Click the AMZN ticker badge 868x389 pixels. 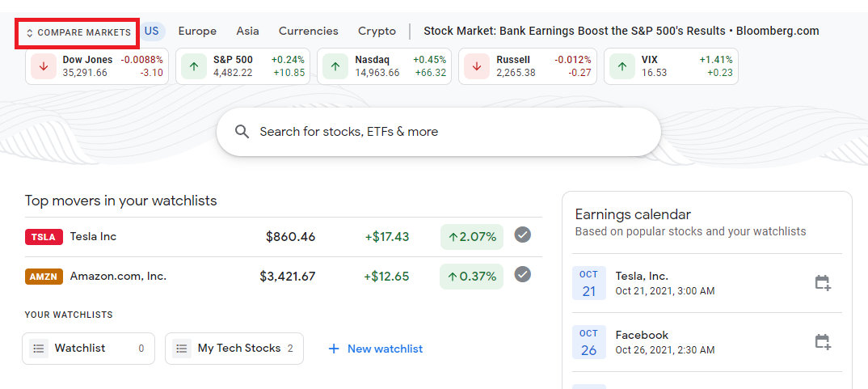click(x=44, y=276)
